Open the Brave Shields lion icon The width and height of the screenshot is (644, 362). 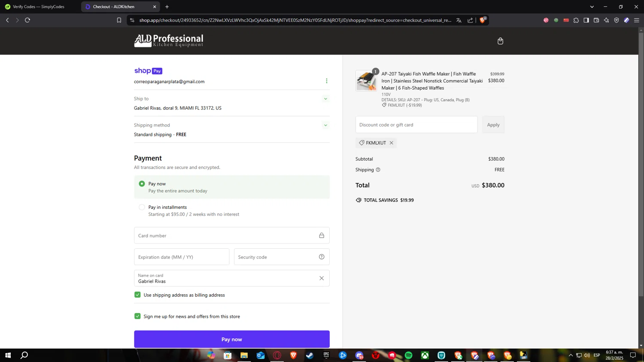pos(483,20)
